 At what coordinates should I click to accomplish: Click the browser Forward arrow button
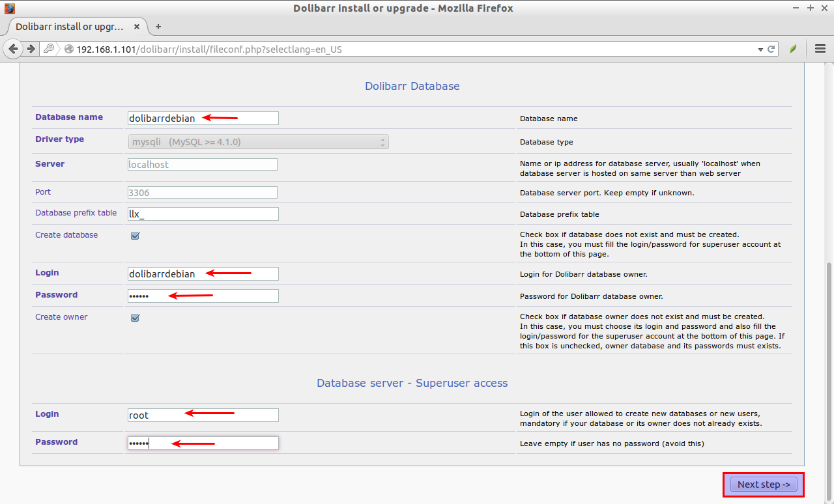[31, 49]
